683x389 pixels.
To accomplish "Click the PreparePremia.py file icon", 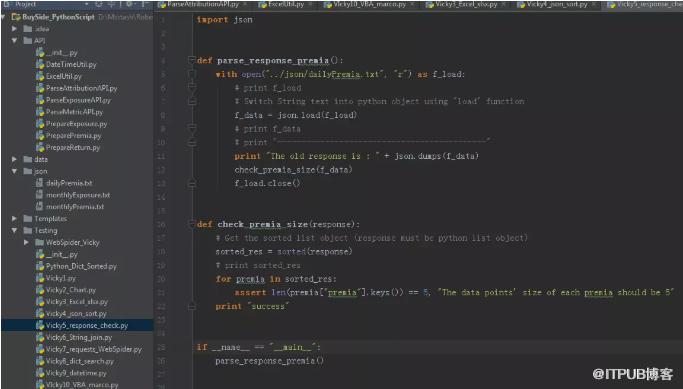I will pos(40,135).
